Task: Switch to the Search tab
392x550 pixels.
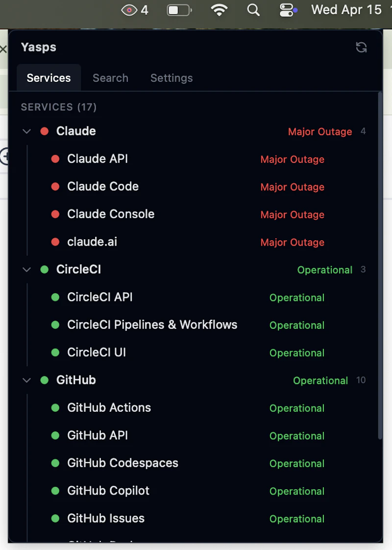Action: click(110, 77)
